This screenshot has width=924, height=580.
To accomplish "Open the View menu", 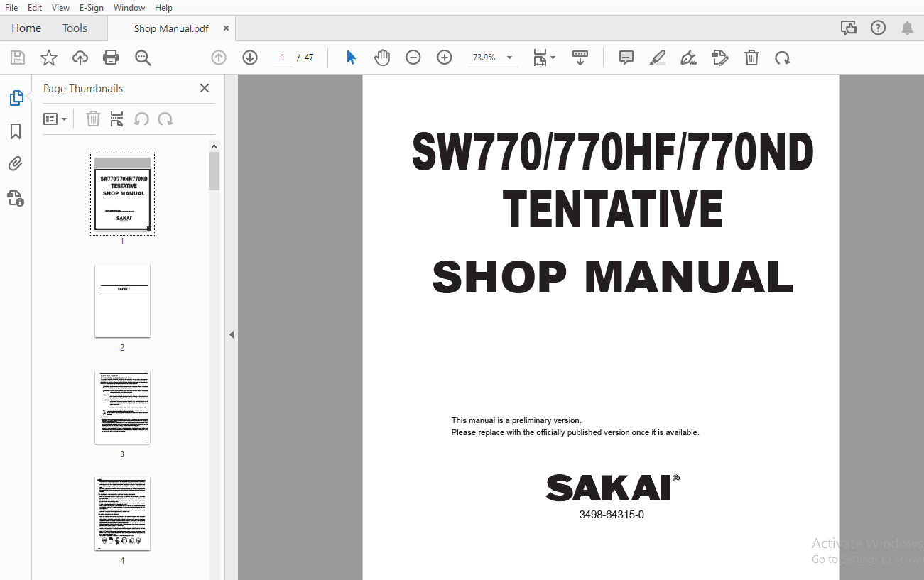I will pyautogui.click(x=60, y=7).
